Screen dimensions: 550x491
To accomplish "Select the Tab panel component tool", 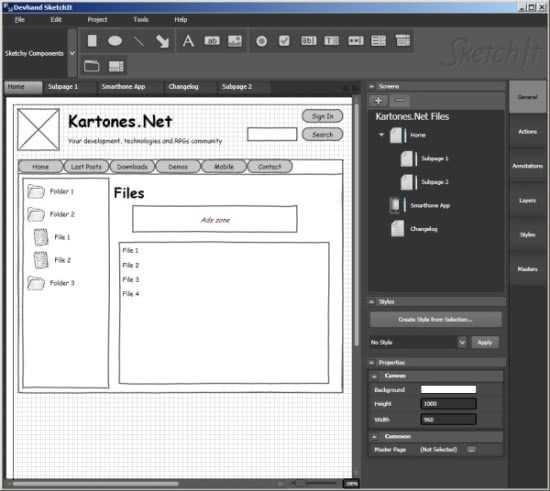I will 91,66.
